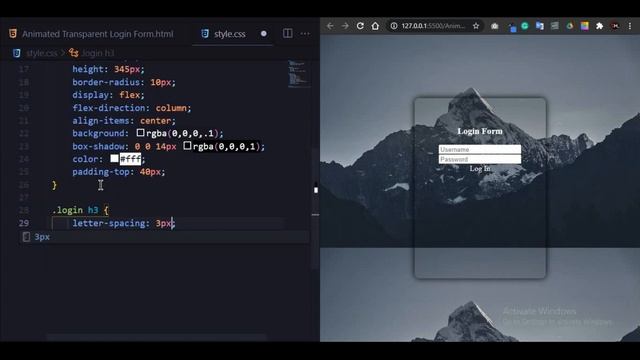Open the Extensions puzzle piece menu
The image size is (640, 360).
coord(599,26)
